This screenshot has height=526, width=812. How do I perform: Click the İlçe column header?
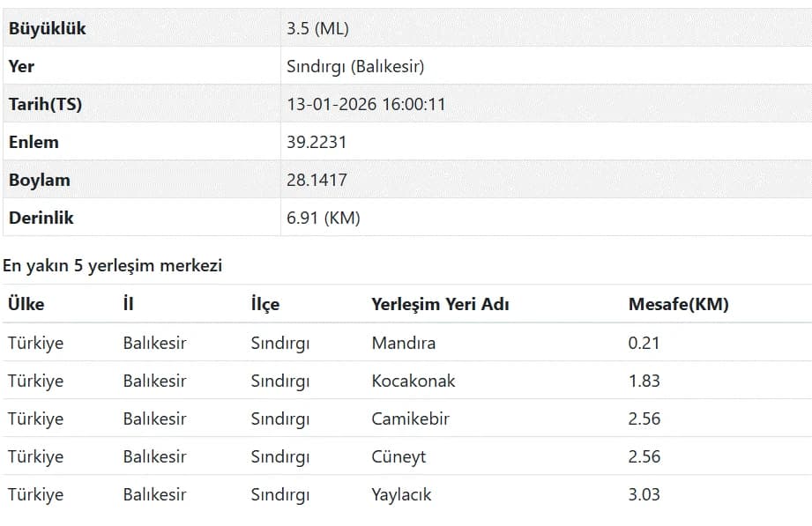point(265,304)
